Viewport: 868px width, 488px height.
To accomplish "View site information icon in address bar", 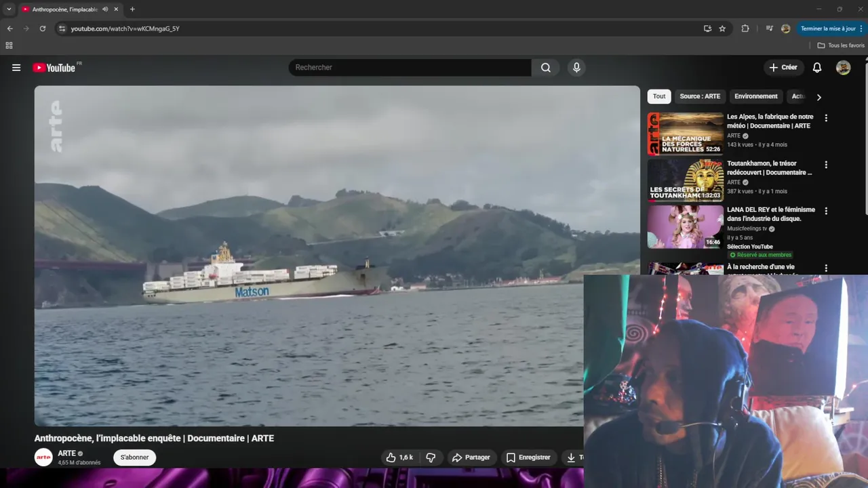I will pyautogui.click(x=62, y=28).
